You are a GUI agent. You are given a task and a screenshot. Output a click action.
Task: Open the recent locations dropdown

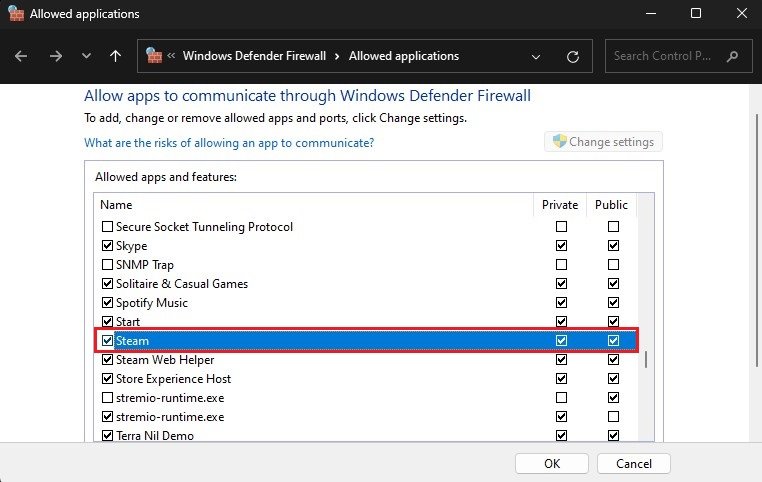click(86, 57)
